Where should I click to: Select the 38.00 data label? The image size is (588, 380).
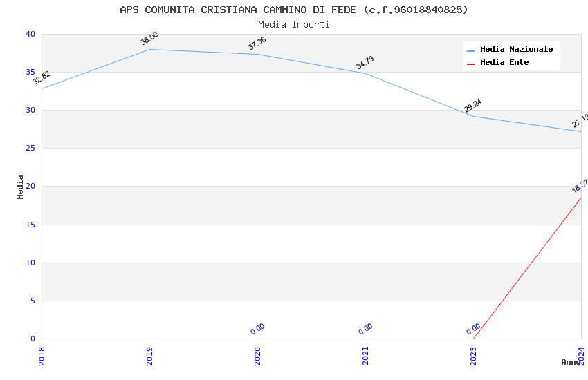tap(149, 39)
